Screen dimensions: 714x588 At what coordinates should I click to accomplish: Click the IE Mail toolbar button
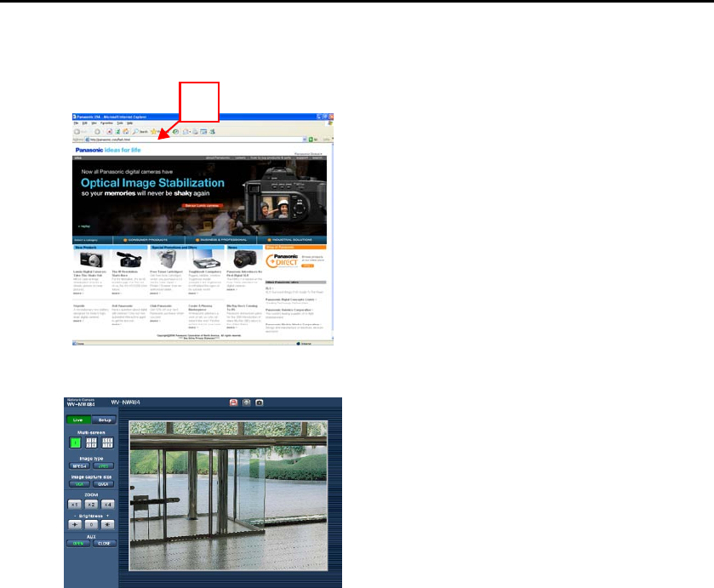pos(186,132)
